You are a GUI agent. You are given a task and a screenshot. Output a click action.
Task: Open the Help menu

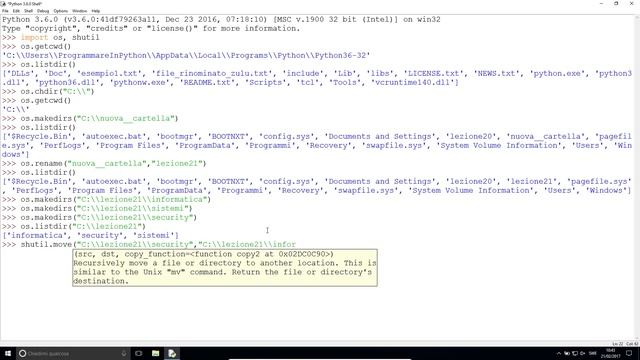tap(96, 11)
